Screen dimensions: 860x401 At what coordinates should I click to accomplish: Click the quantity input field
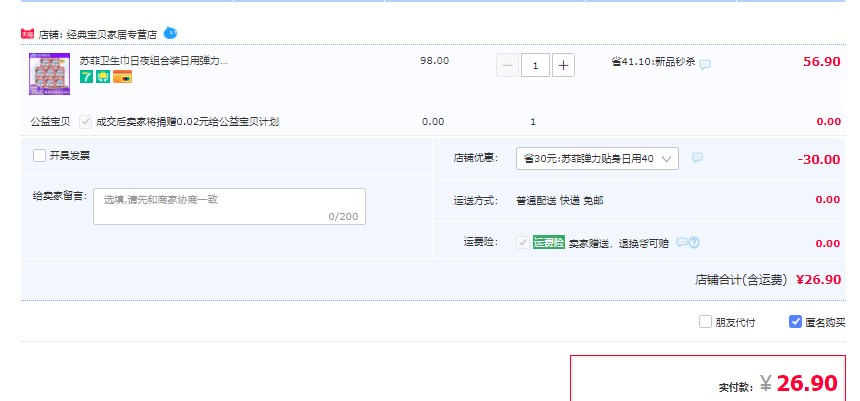pyautogui.click(x=535, y=66)
